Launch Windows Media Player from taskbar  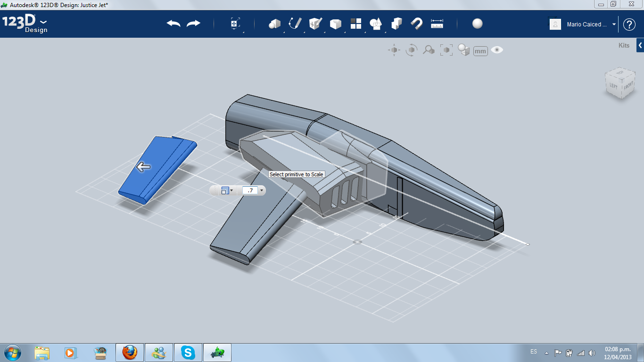(x=70, y=353)
